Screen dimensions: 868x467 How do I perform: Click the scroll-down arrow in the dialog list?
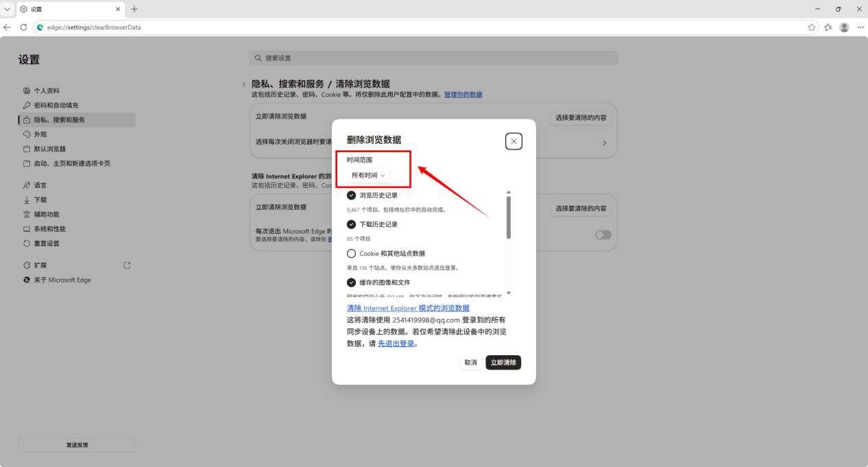click(x=508, y=293)
